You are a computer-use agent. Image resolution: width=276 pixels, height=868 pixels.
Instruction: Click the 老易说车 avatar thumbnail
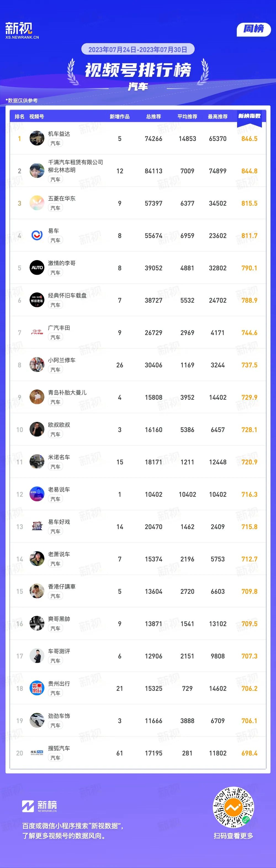(37, 494)
